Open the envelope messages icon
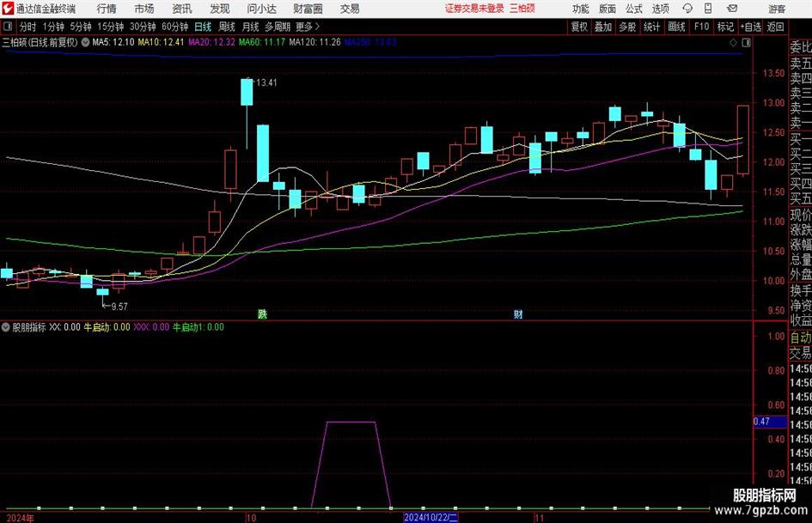This screenshot has width=812, height=523. tap(732, 9)
